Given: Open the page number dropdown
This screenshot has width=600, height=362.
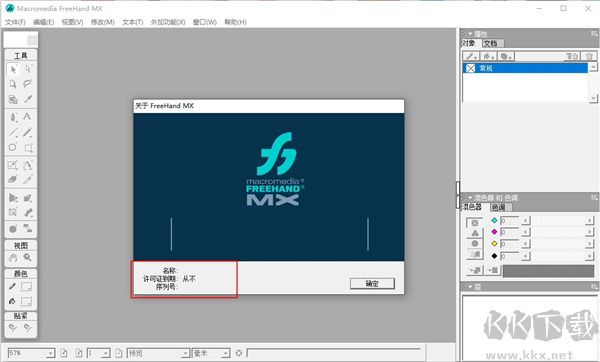Looking at the screenshot, I should (x=106, y=353).
